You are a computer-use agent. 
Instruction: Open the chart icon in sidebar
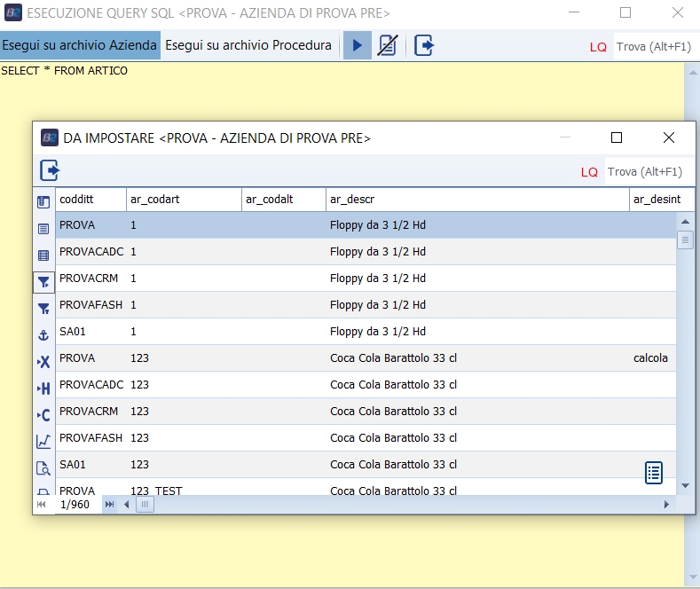click(43, 441)
